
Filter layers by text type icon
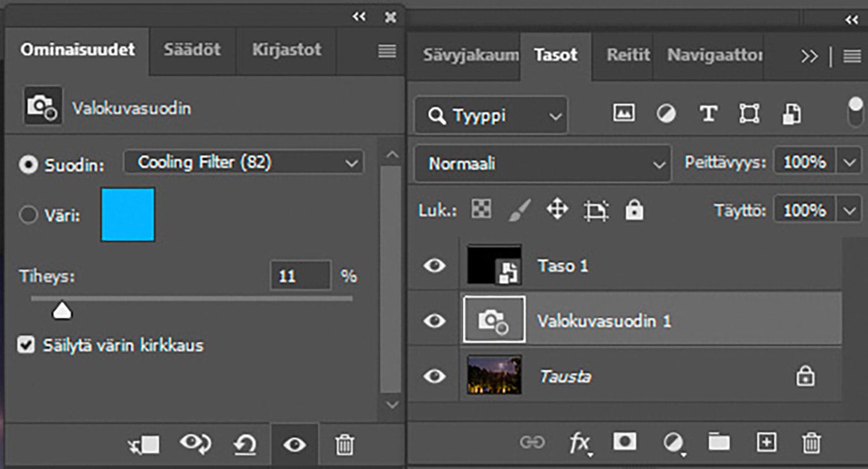[x=708, y=113]
